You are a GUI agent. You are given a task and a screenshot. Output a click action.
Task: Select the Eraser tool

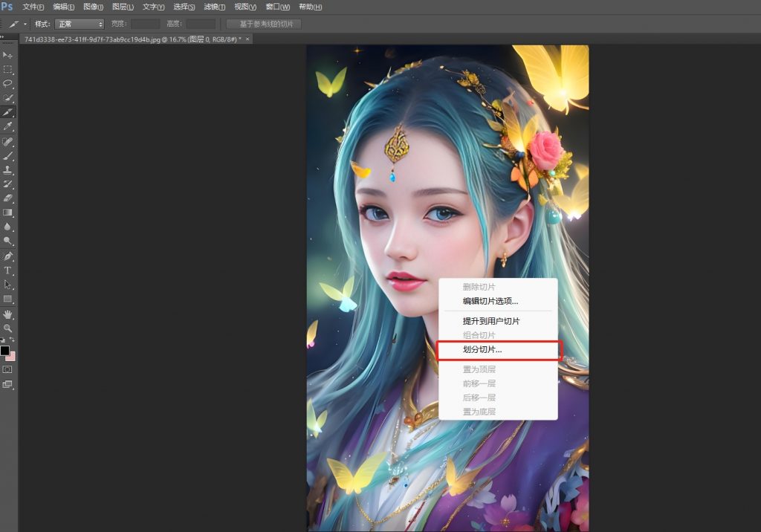click(7, 198)
